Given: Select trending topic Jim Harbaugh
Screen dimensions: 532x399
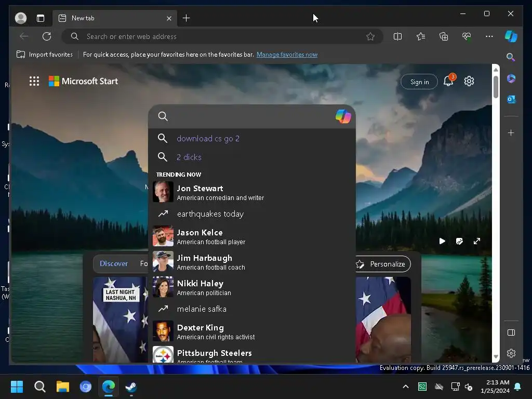Looking at the screenshot, I should click(252, 262).
